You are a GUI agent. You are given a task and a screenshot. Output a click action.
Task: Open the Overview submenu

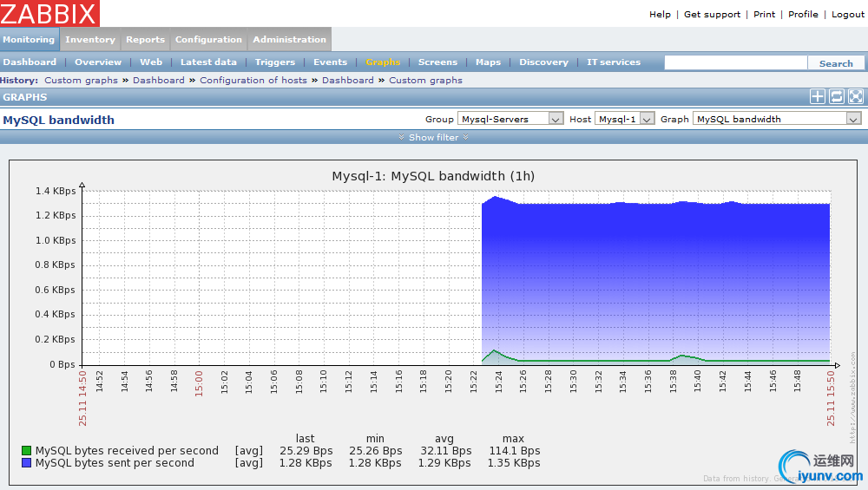click(x=98, y=62)
